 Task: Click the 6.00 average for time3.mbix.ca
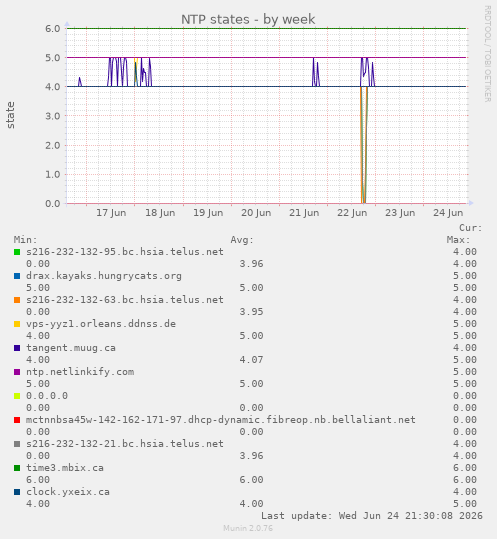pyautogui.click(x=251, y=480)
